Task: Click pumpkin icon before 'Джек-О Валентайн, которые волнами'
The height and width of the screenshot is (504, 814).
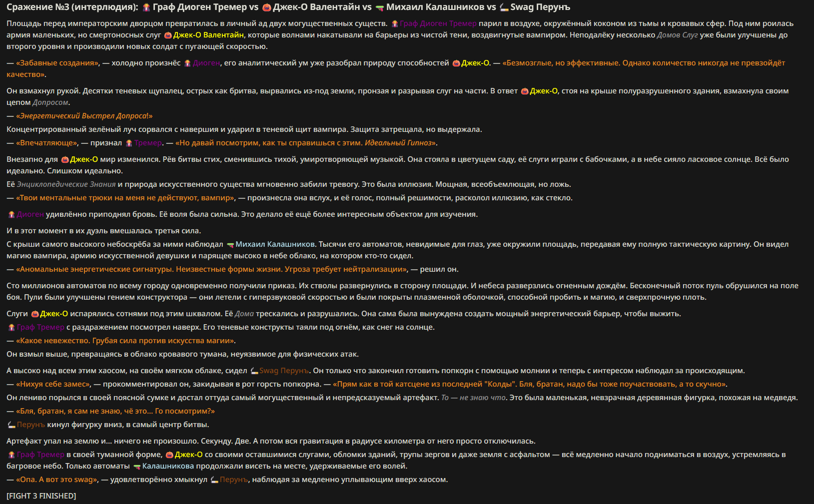Action: (168, 35)
